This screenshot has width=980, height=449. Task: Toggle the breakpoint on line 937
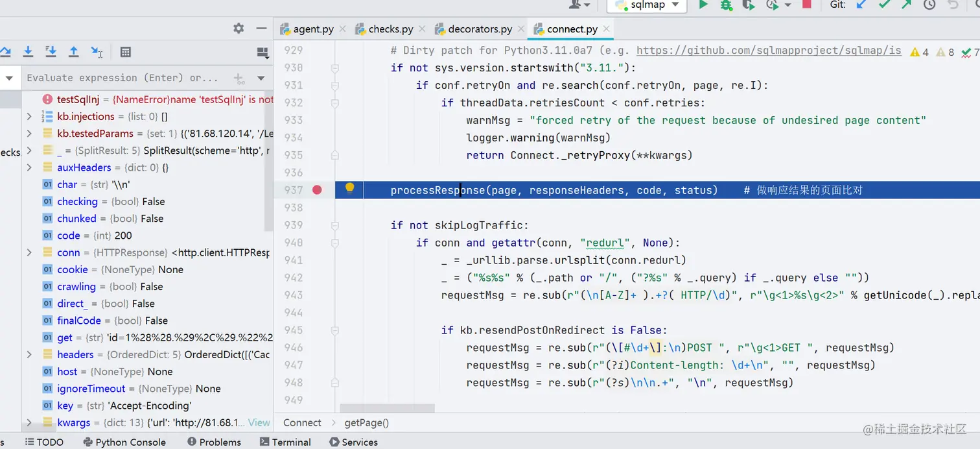[x=317, y=190]
